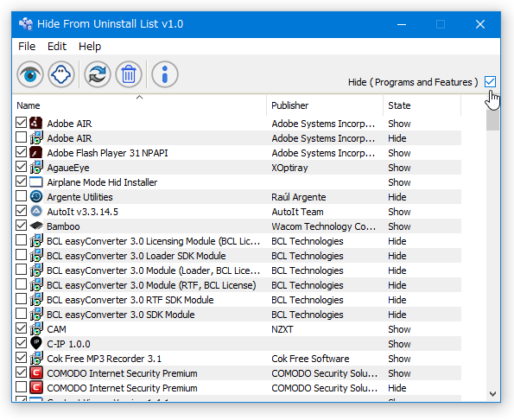Image resolution: width=514 pixels, height=420 pixels.
Task: Sort by the Name column header
Action: point(140,105)
